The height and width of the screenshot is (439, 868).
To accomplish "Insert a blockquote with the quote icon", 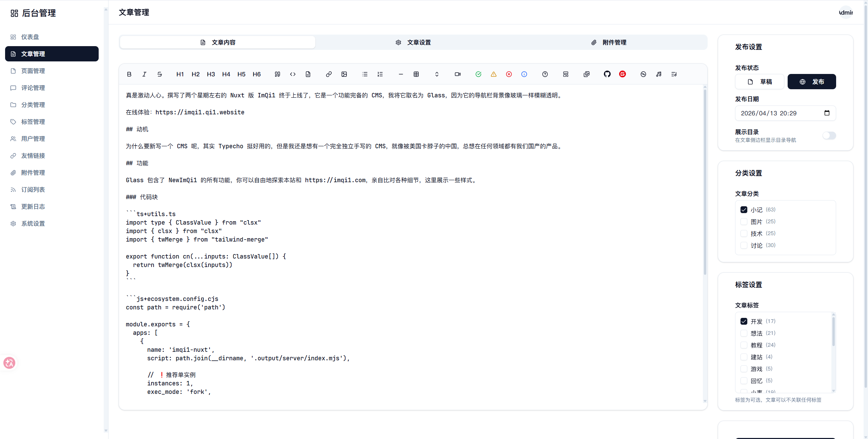I will point(277,74).
